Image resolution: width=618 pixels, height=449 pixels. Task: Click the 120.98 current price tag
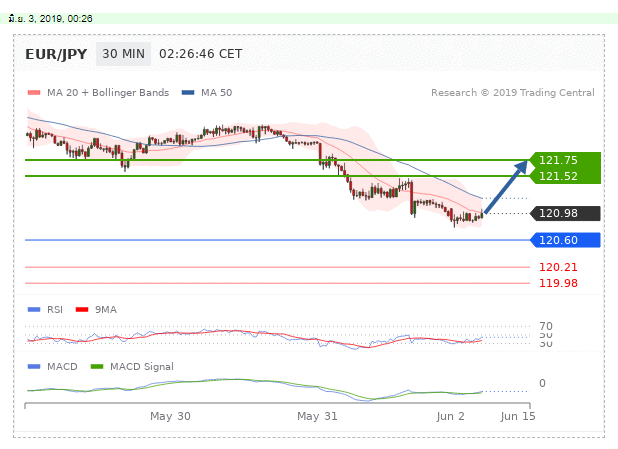tap(558, 213)
